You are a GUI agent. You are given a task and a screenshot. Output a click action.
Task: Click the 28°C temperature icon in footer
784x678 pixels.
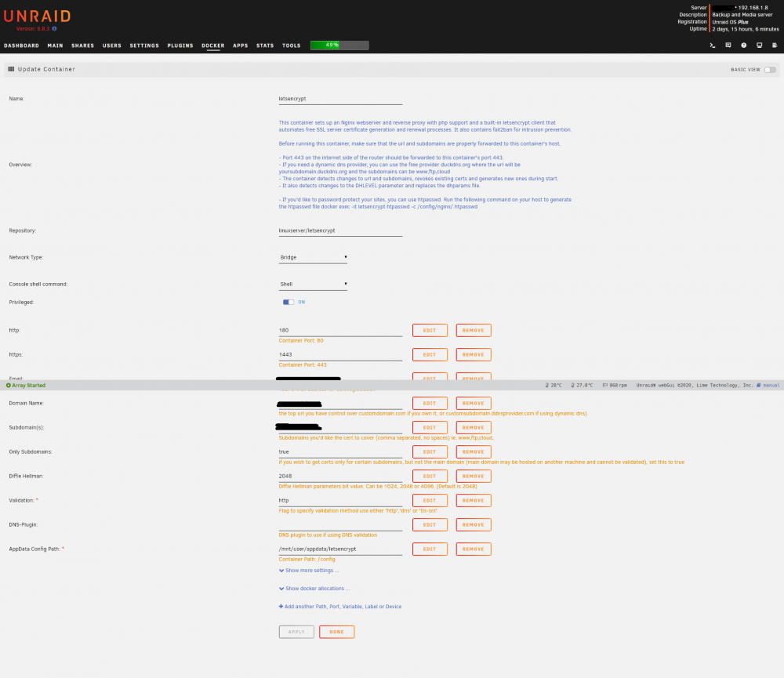547,386
